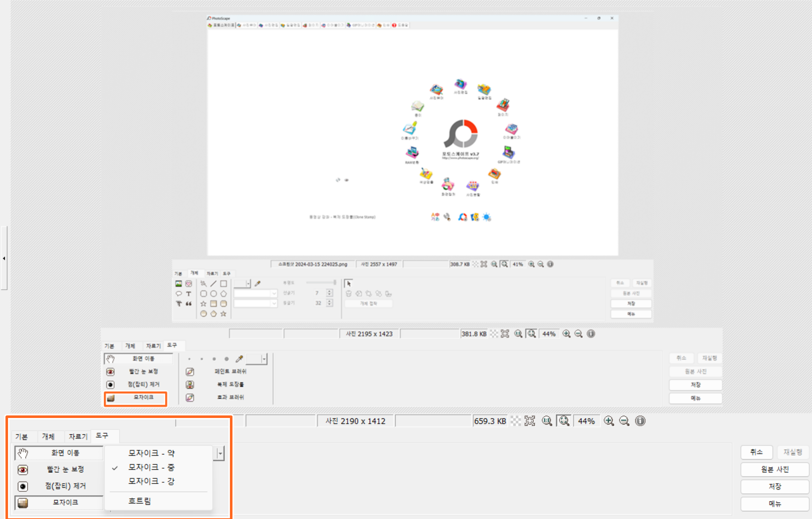
Task: Click the speech balloon tool icon beside T
Action: tap(178, 294)
